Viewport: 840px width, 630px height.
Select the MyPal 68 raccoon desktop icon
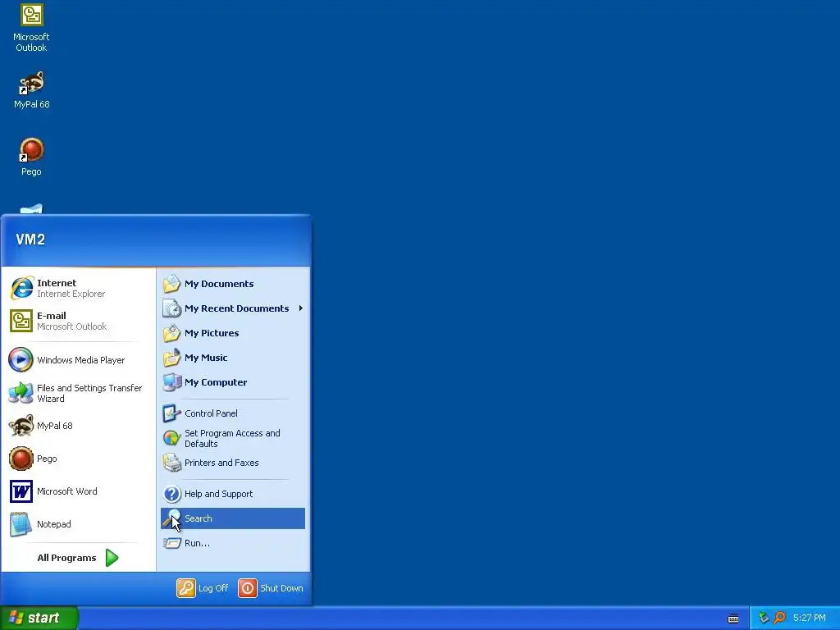[32, 83]
